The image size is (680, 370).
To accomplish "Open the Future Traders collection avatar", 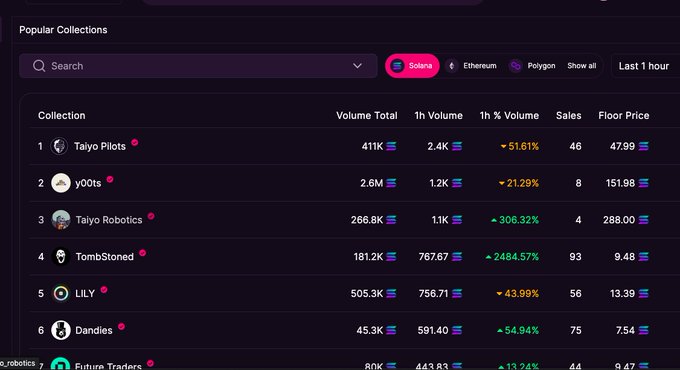I will 60,364.
